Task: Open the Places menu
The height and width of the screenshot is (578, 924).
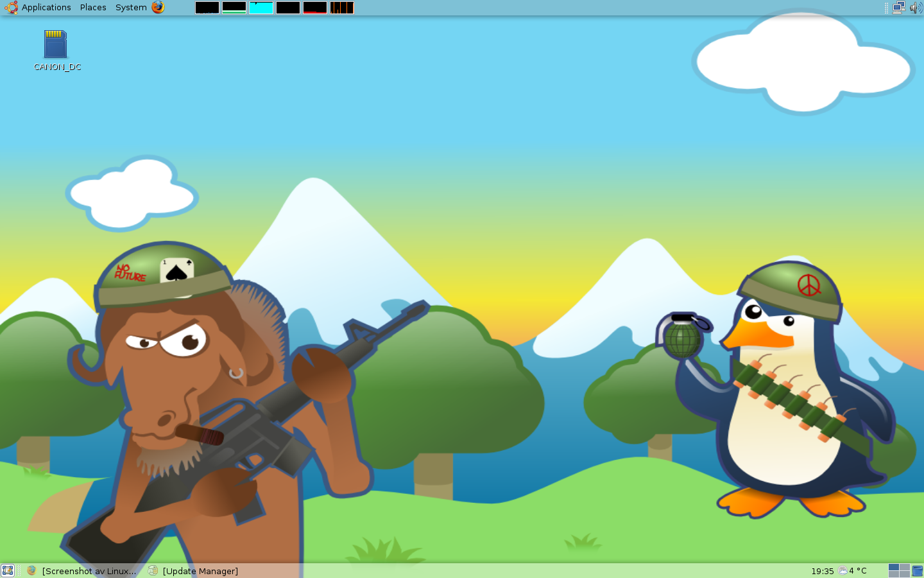Action: pyautogui.click(x=93, y=8)
